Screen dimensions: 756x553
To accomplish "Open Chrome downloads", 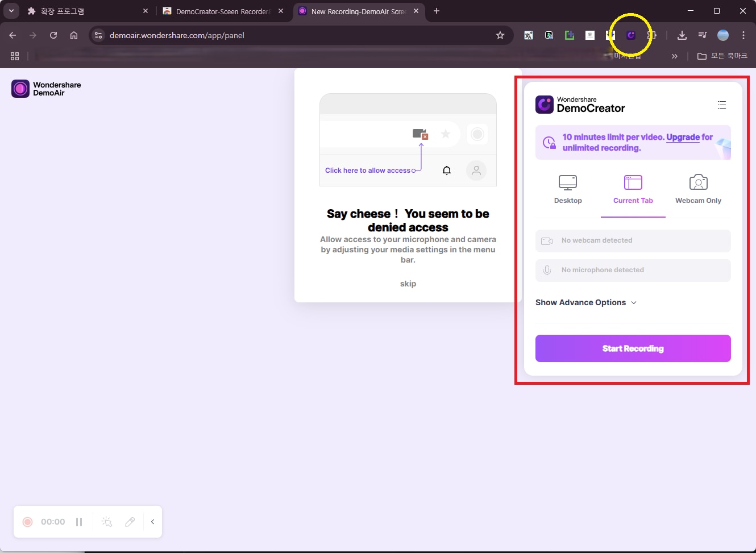I will tap(682, 35).
